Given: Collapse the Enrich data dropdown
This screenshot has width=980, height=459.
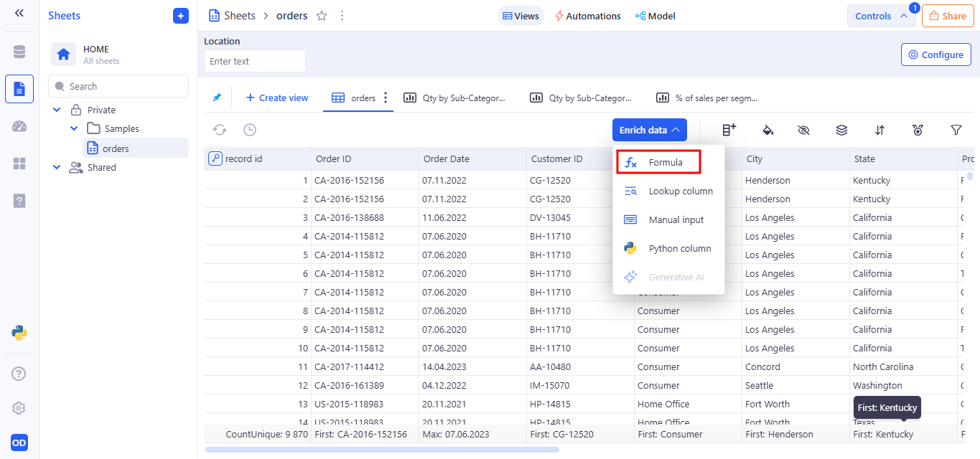Looking at the screenshot, I should pyautogui.click(x=649, y=130).
